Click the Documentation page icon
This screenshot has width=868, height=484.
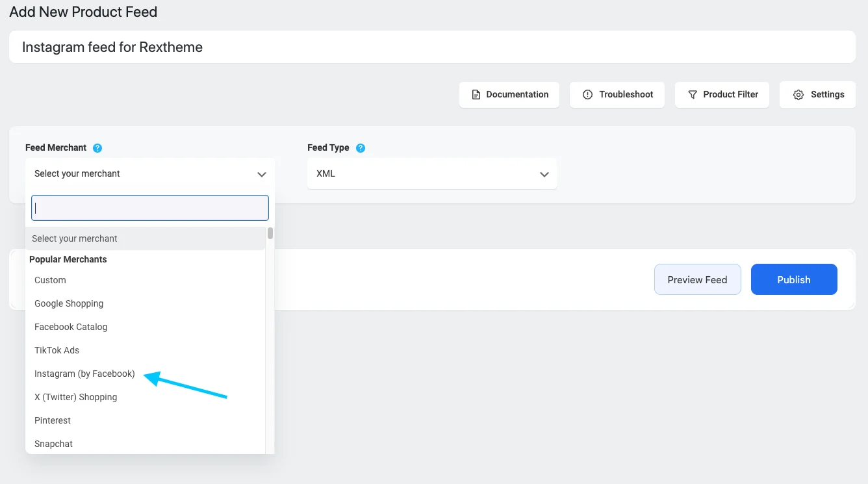(476, 95)
